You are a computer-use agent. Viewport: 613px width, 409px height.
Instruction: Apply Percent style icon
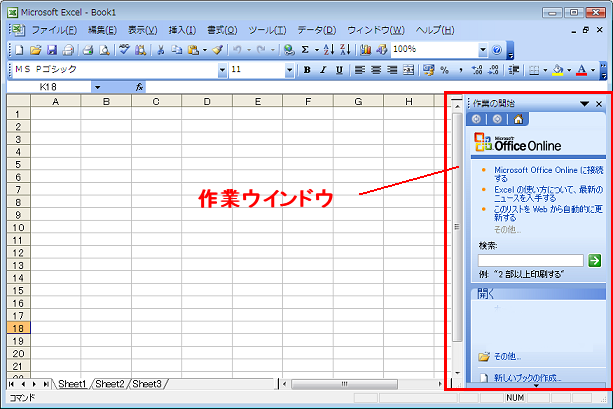click(445, 70)
